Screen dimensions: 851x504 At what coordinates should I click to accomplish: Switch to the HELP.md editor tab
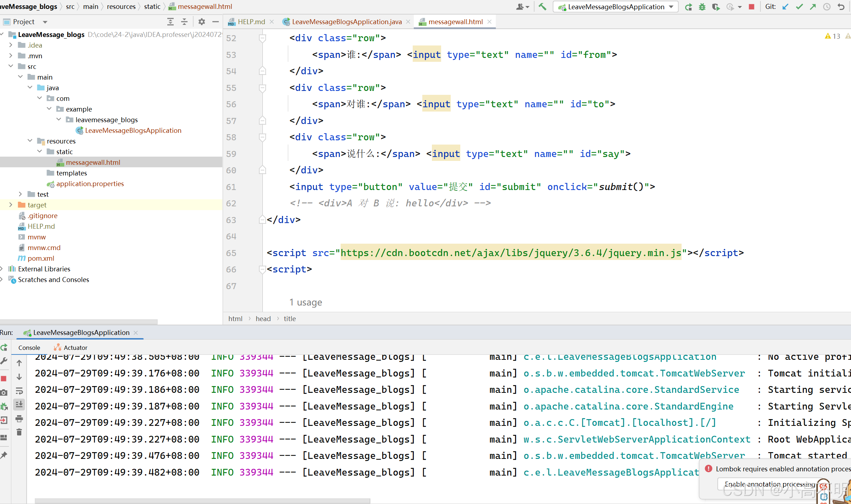(251, 22)
